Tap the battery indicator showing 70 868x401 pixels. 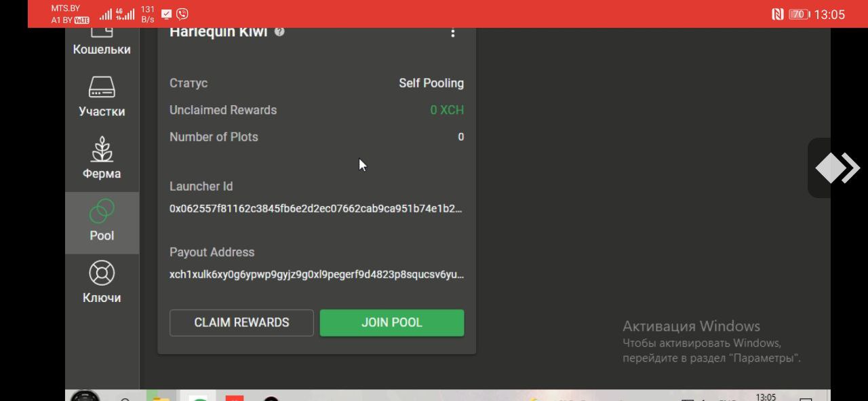[x=799, y=14]
